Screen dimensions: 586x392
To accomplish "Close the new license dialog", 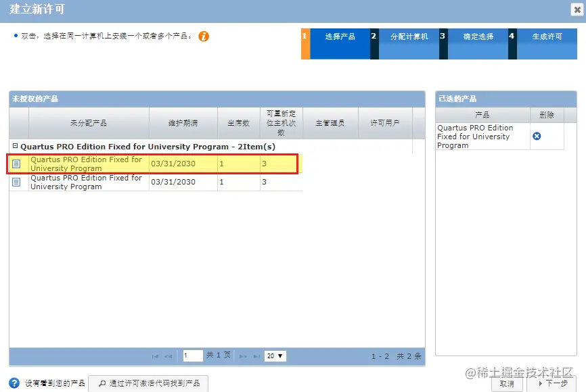I will click(x=577, y=9).
